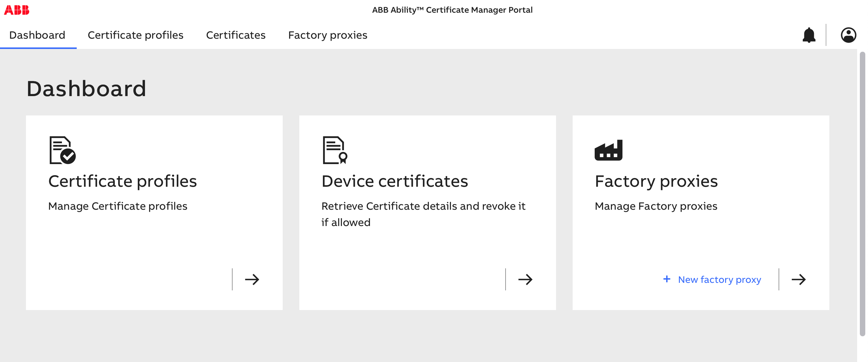Switch to the Certificates tab
The width and height of the screenshot is (868, 362).
point(236,35)
